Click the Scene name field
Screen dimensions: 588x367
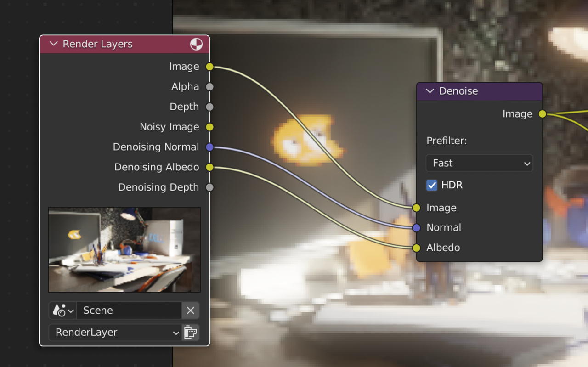[x=129, y=311]
